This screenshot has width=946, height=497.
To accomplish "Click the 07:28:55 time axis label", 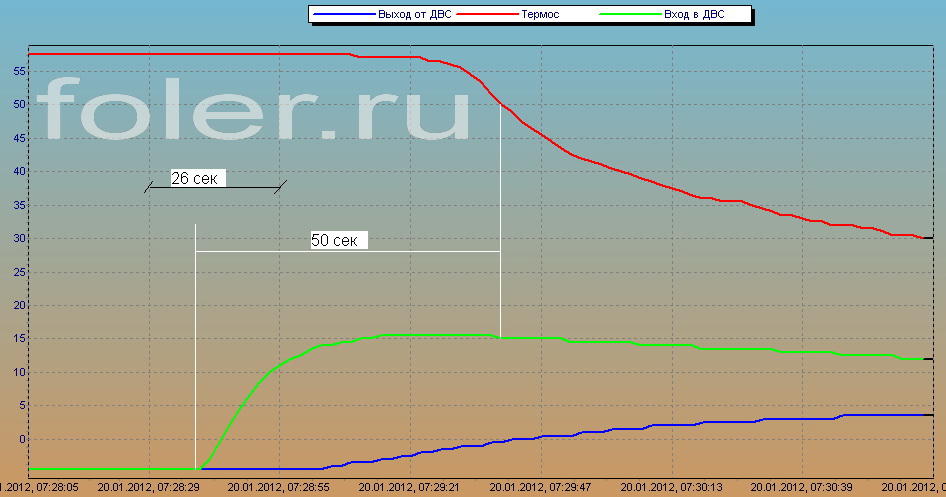I will [279, 487].
